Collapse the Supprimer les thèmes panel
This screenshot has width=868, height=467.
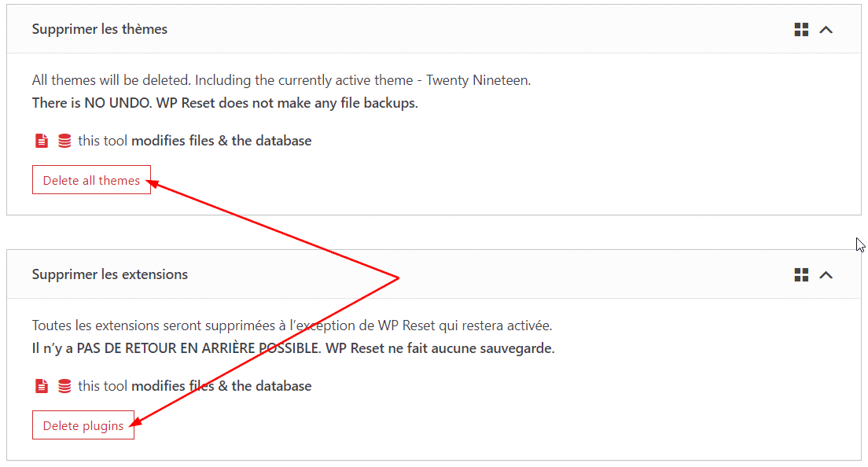(x=826, y=30)
